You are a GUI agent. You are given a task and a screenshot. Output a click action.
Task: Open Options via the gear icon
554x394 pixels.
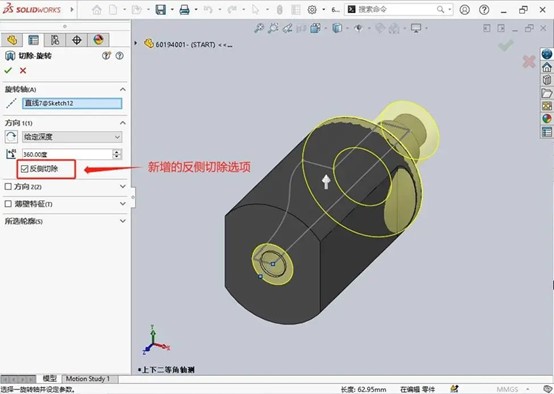tap(312, 10)
